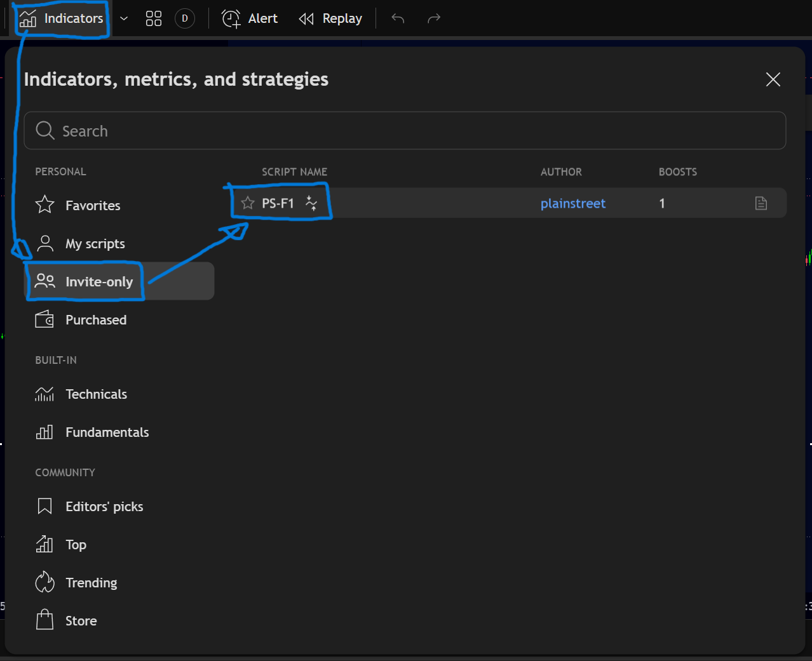The image size is (812, 661).
Task: Click the SCRIPT NAME column header
Action: tap(294, 171)
